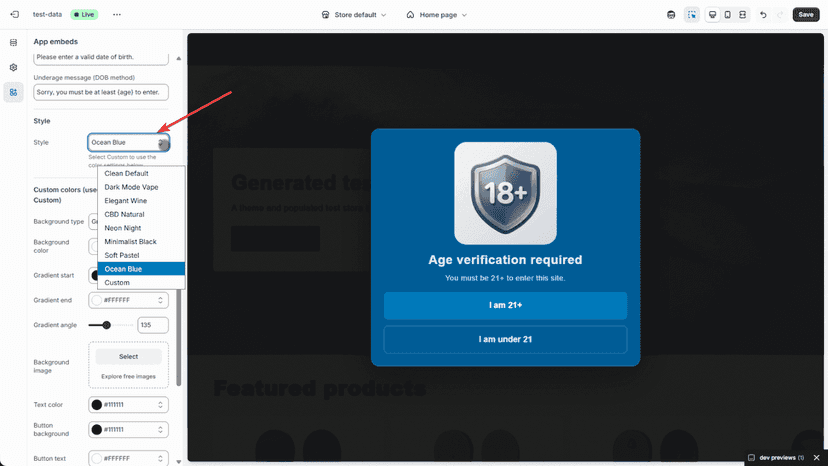
Task: Click scroll up arrow of settings panel
Action: [x=178, y=58]
